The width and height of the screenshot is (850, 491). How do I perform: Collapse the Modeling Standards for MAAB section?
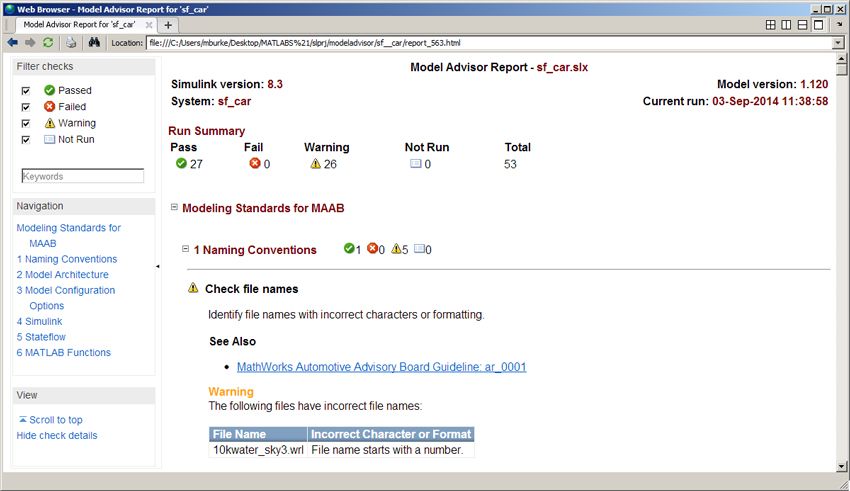174,208
